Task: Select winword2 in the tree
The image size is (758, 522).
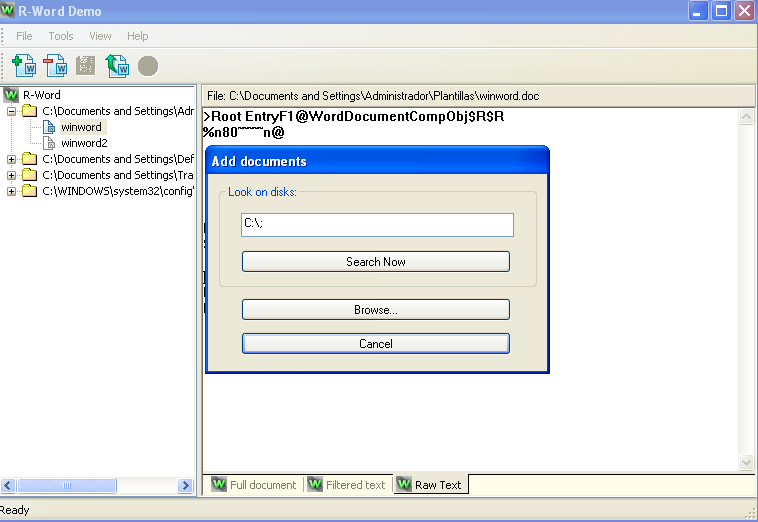Action: pos(84,143)
